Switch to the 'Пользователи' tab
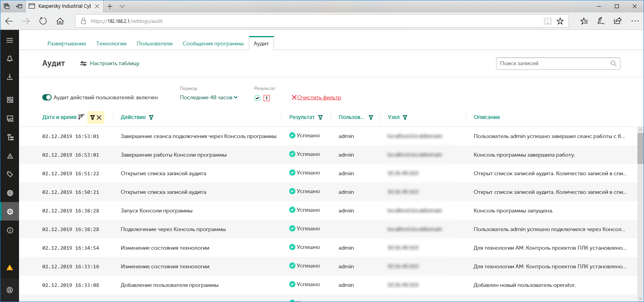The width and height of the screenshot is (644, 302). pyautogui.click(x=154, y=43)
